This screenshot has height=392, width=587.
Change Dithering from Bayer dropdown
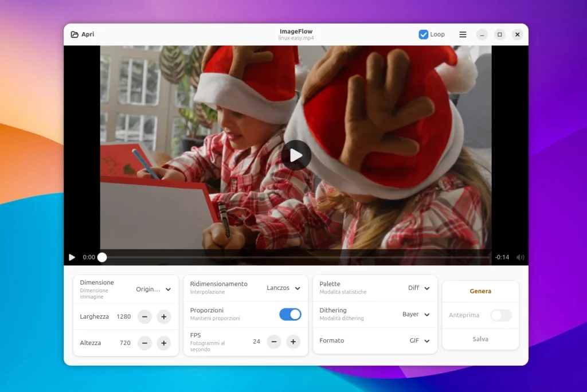[x=416, y=315]
